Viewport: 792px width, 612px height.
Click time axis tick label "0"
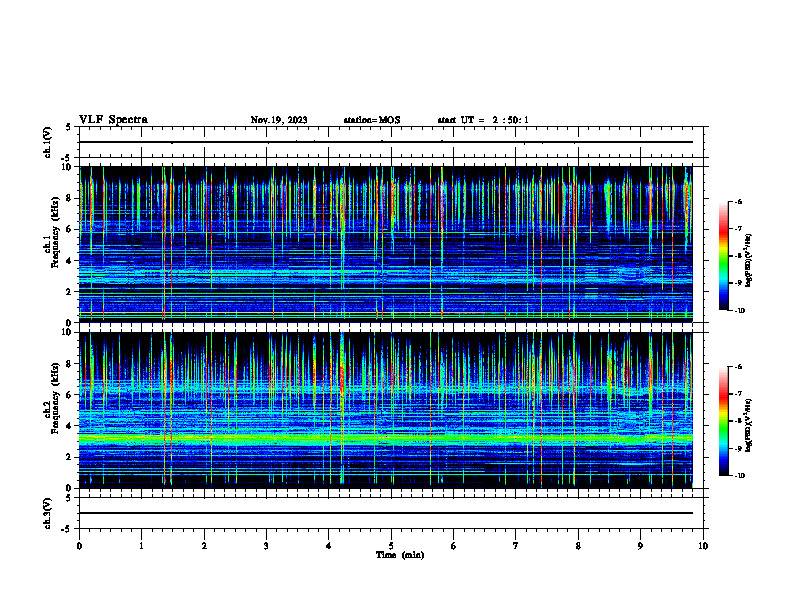[79, 546]
